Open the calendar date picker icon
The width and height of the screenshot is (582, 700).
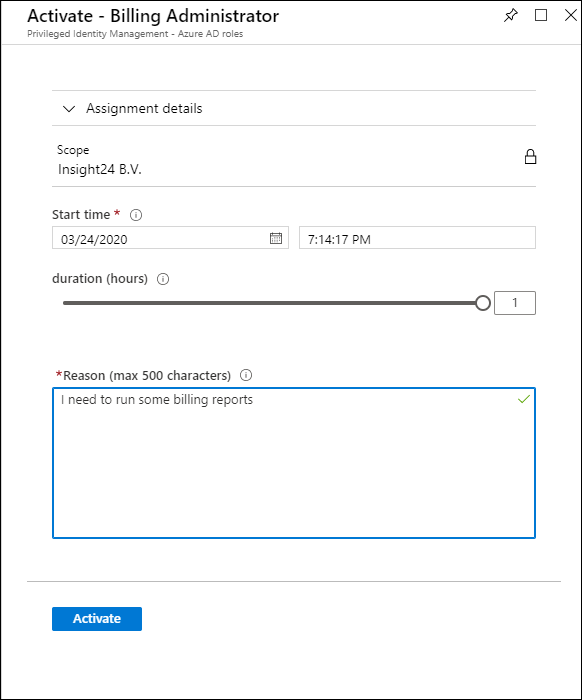pos(276,238)
